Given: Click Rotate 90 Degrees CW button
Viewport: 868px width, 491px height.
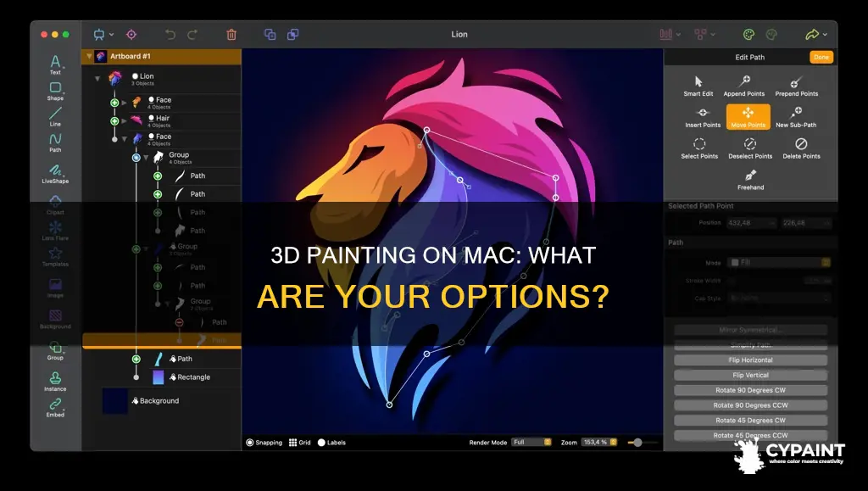Looking at the screenshot, I should [x=750, y=390].
